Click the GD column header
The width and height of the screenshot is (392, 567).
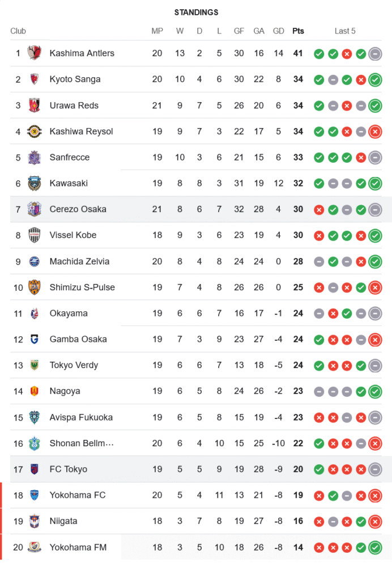[278, 31]
